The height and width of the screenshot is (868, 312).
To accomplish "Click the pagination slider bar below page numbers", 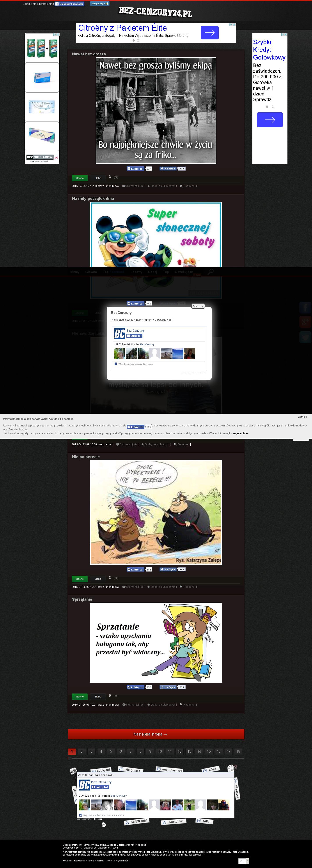I will (x=156, y=759).
